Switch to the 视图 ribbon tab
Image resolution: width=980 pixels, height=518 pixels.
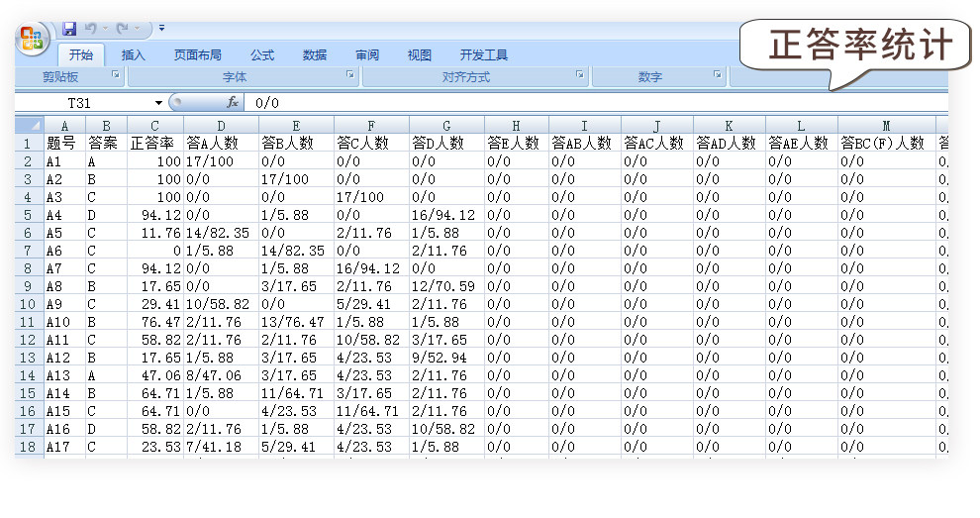(x=420, y=55)
